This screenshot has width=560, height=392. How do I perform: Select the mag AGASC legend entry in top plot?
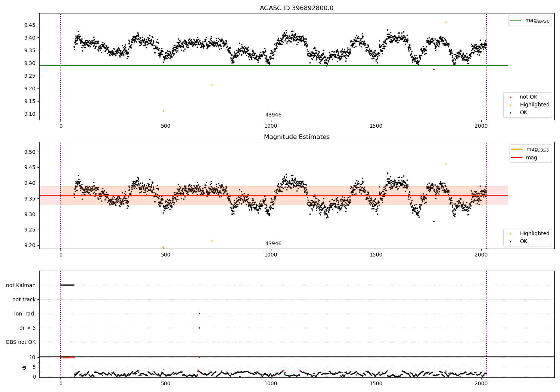point(530,21)
